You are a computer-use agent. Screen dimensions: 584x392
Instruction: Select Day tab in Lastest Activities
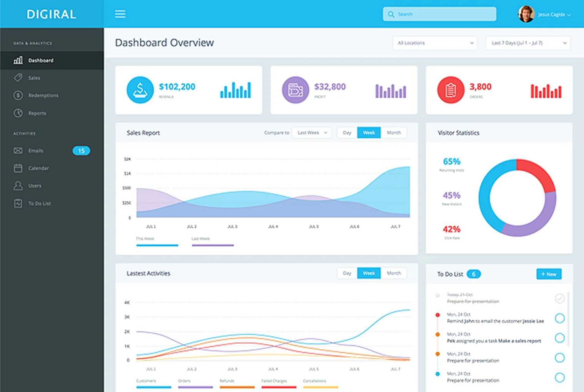347,273
